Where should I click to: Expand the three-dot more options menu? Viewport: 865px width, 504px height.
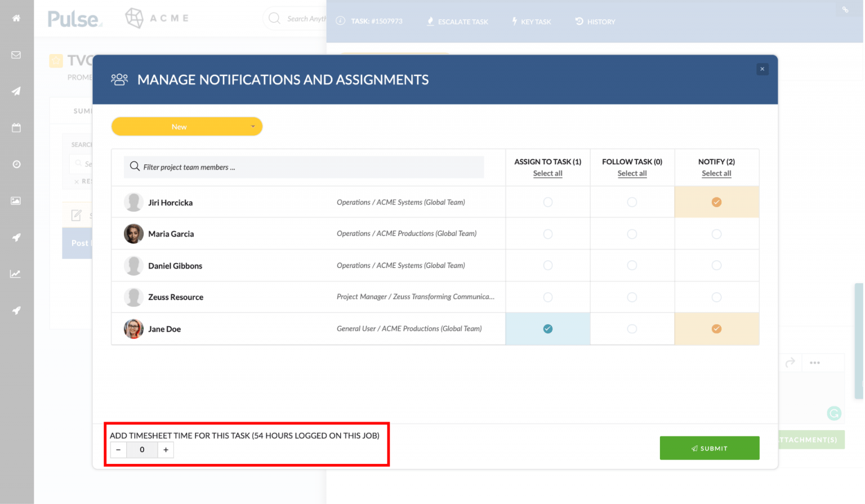click(814, 363)
